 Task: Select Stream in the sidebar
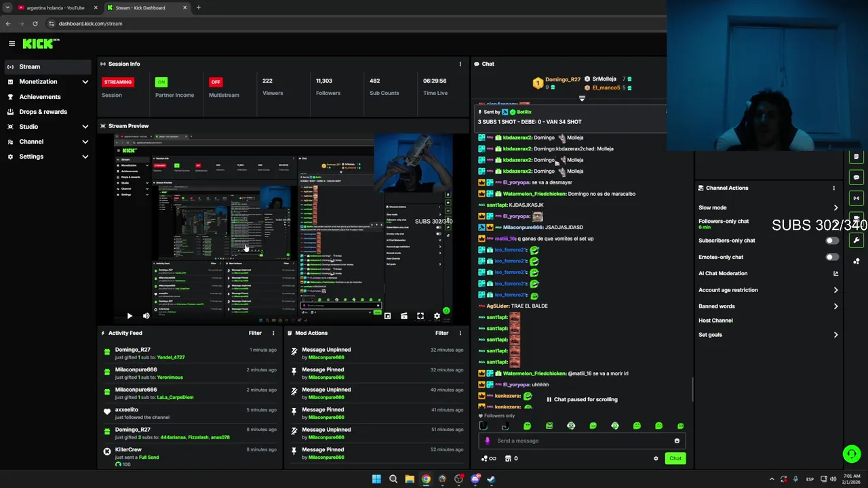pos(47,66)
